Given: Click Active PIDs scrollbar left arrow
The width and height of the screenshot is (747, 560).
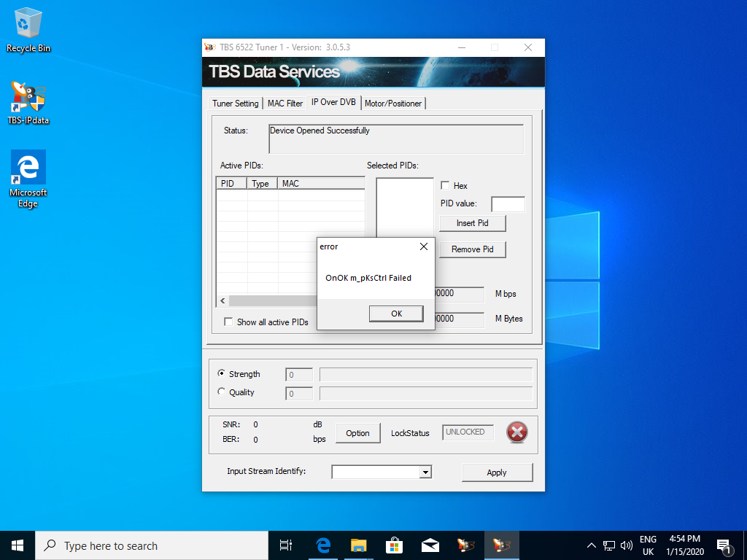Looking at the screenshot, I should [x=223, y=301].
